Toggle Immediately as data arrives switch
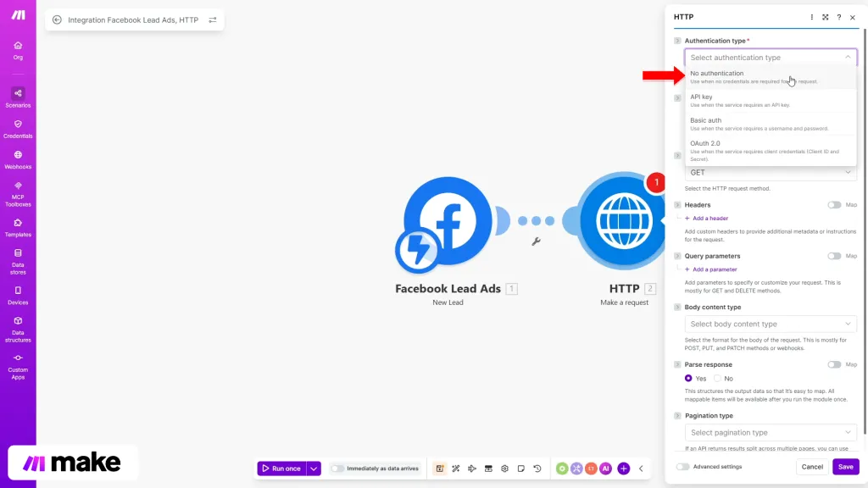This screenshot has height=488, width=868. pyautogui.click(x=337, y=469)
